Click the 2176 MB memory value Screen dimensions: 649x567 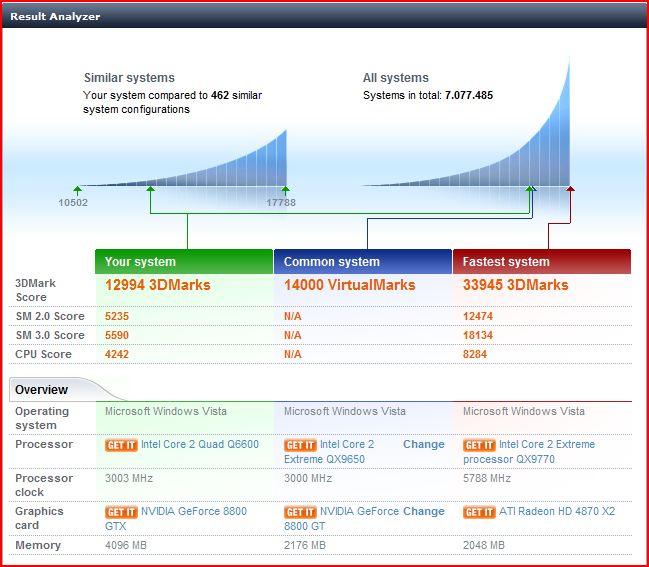tap(305, 545)
